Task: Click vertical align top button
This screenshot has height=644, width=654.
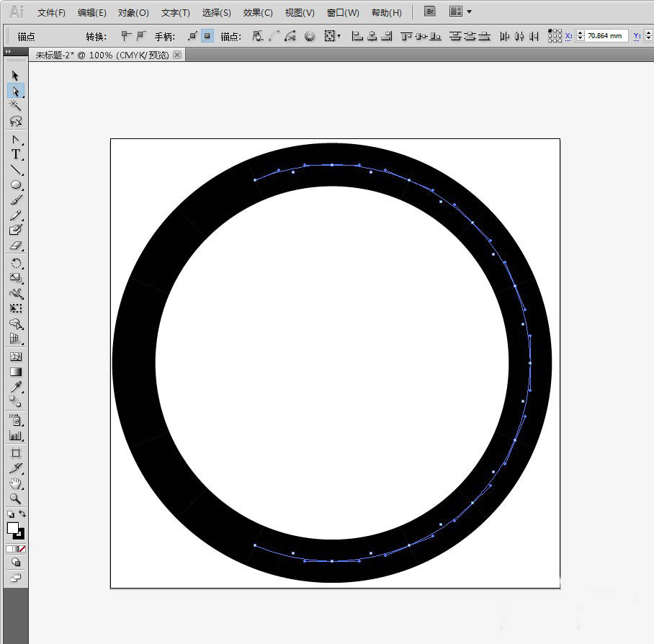Action: pos(406,36)
